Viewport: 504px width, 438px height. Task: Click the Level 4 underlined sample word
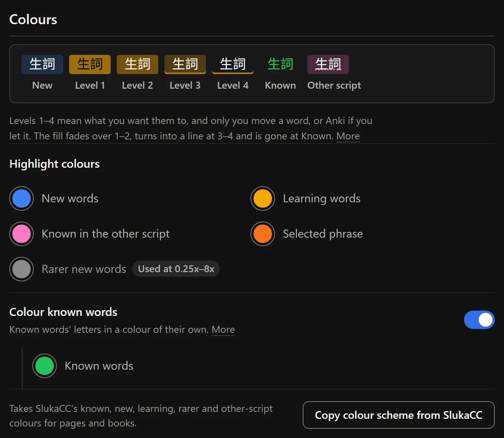pos(233,64)
